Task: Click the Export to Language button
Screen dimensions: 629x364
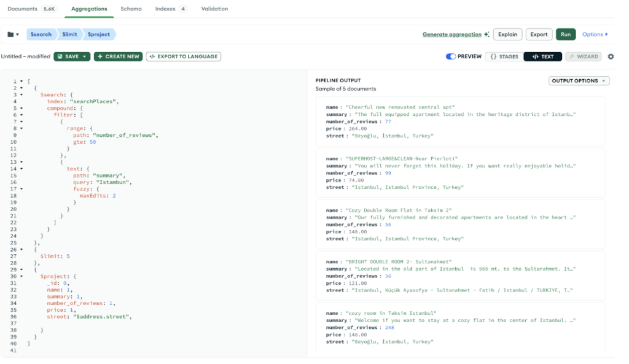Action: click(x=183, y=56)
